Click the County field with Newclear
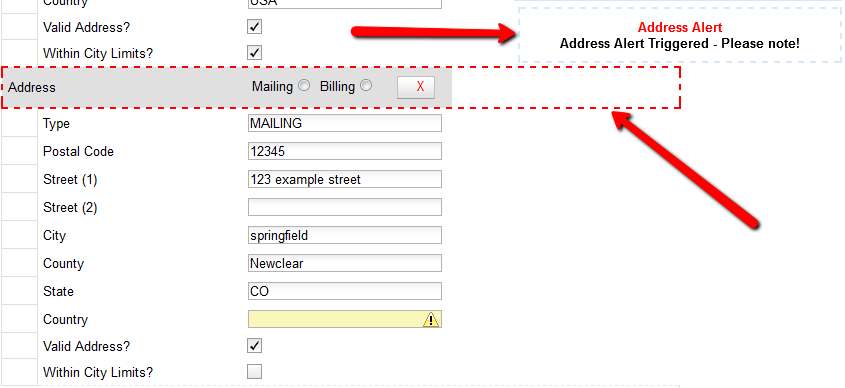Viewport: 845px width, 388px height. [x=345, y=264]
